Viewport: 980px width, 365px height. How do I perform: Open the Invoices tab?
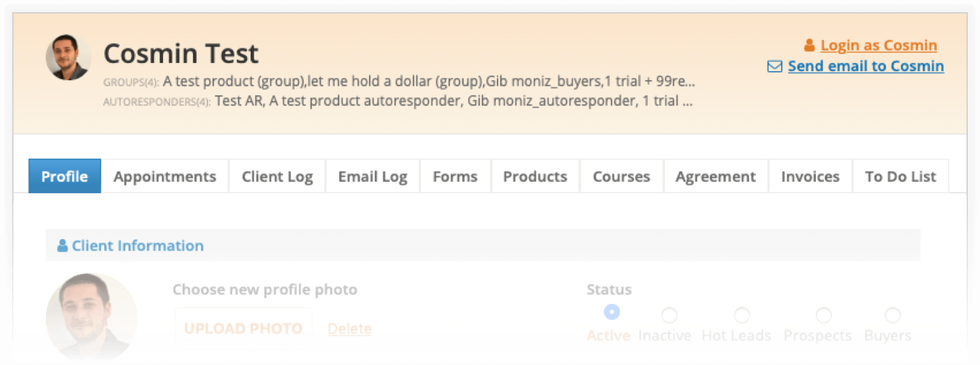coord(810,176)
